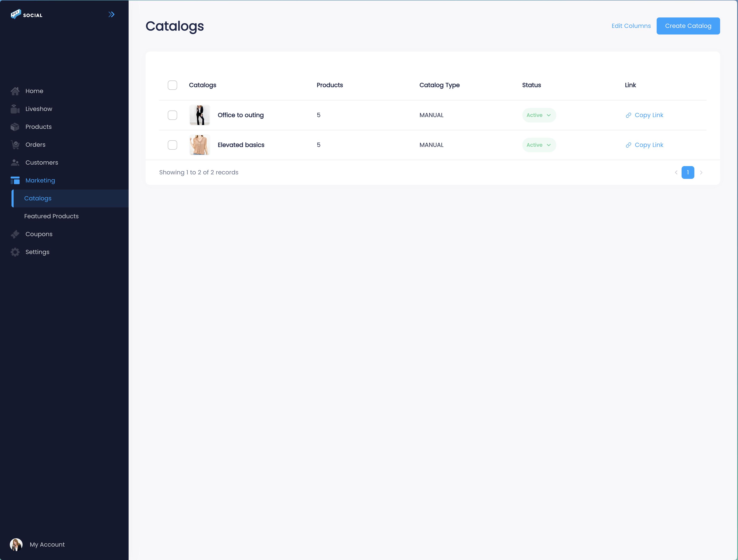Select Catalogs in the sidebar menu

pyautogui.click(x=38, y=198)
